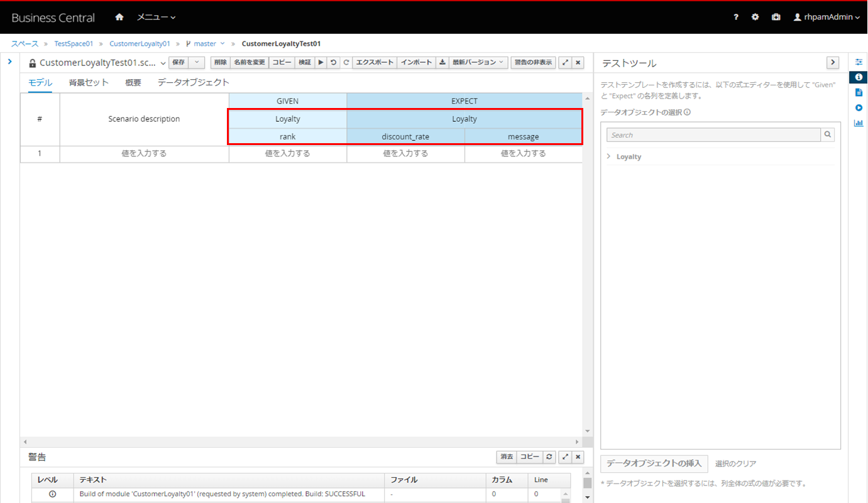Expand the Loyalty data object tree item
The image size is (868, 503).
coord(609,156)
